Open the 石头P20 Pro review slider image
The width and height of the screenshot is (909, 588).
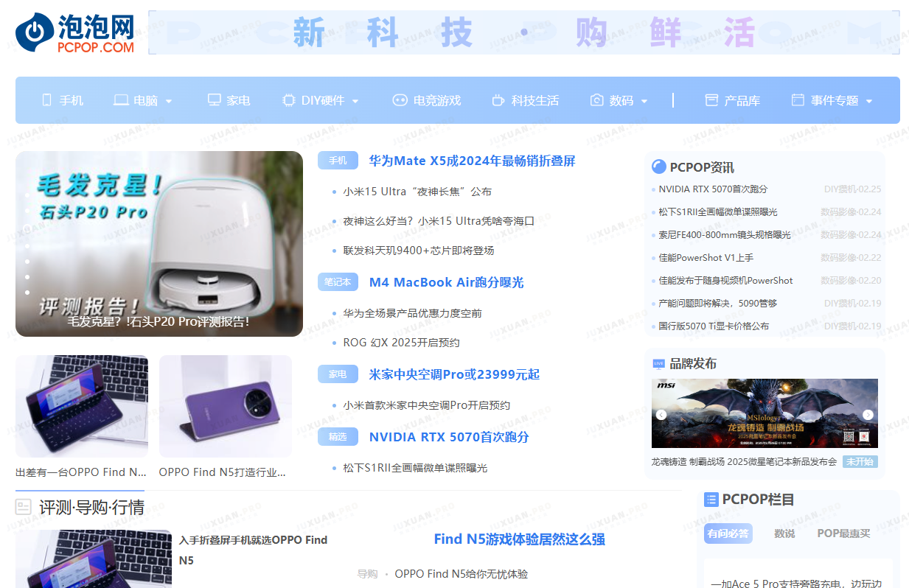(159, 244)
